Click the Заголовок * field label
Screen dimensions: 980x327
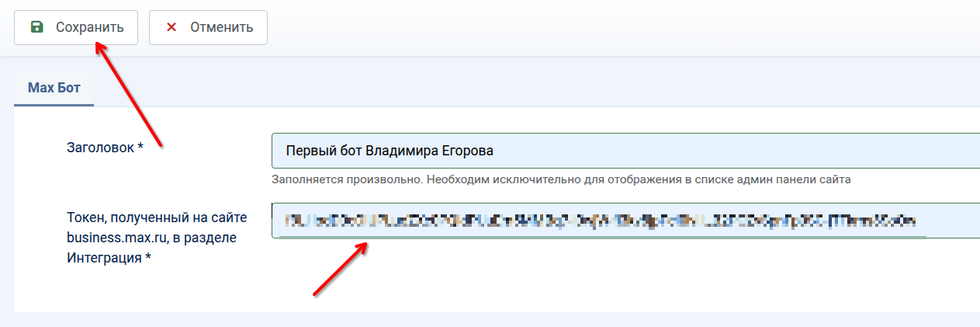(106, 148)
